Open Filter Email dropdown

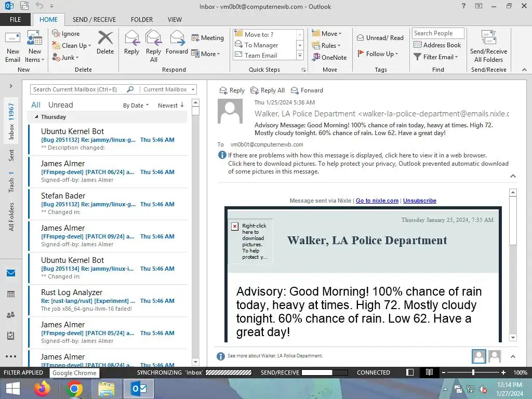[x=436, y=57]
